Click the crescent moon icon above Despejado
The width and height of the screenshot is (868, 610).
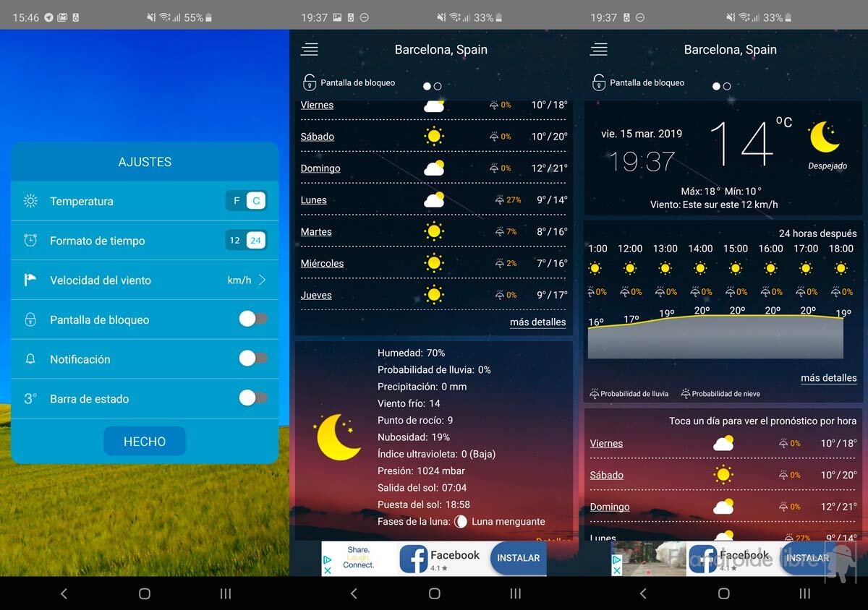click(x=825, y=137)
